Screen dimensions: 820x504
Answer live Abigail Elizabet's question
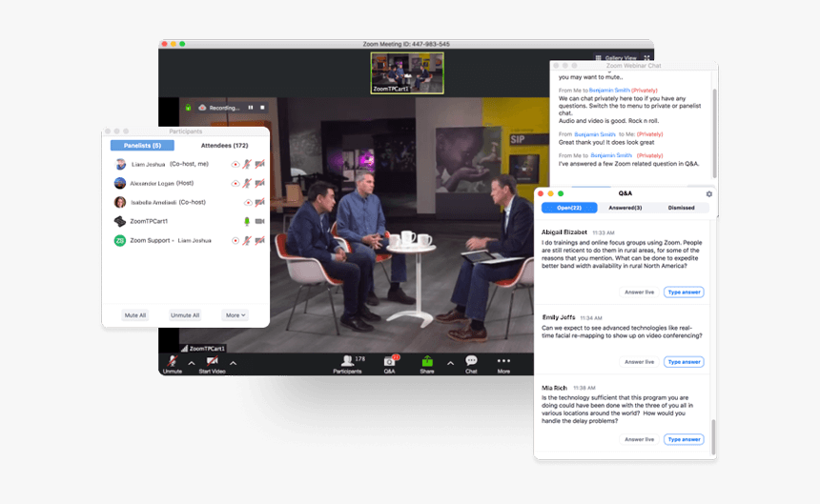tap(640, 292)
